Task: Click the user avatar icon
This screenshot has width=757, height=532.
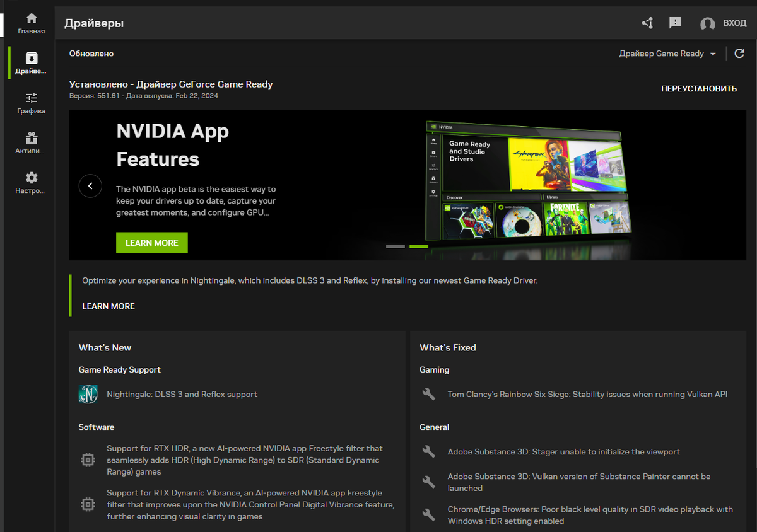Action: click(708, 23)
